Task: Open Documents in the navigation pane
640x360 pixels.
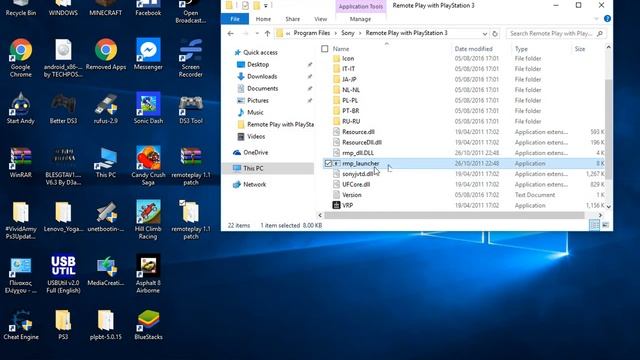Action: 262,88
